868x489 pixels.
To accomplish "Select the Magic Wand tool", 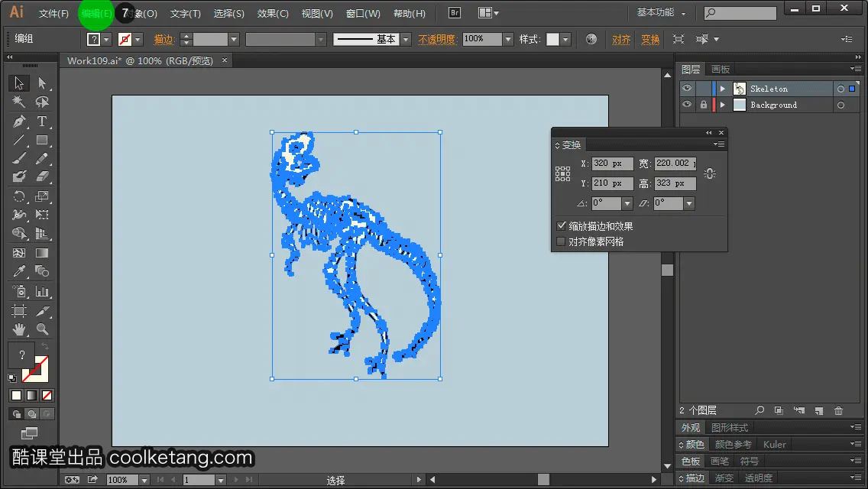I will tap(19, 102).
